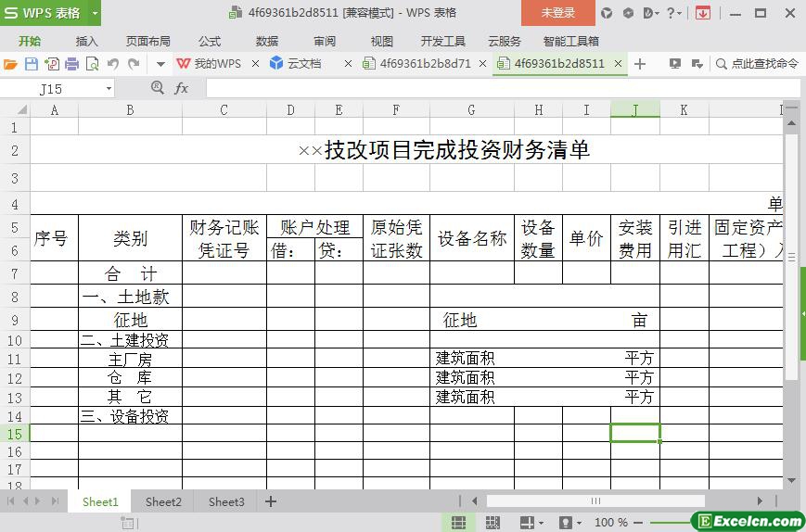The height and width of the screenshot is (532, 806).
Task: Click the formula bar input field
Action: click(504, 88)
